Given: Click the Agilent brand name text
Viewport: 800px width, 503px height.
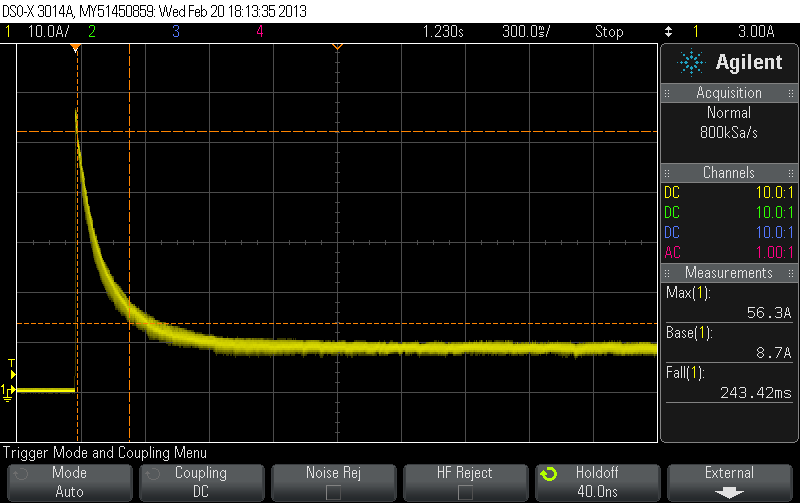Looking at the screenshot, I should (748, 62).
